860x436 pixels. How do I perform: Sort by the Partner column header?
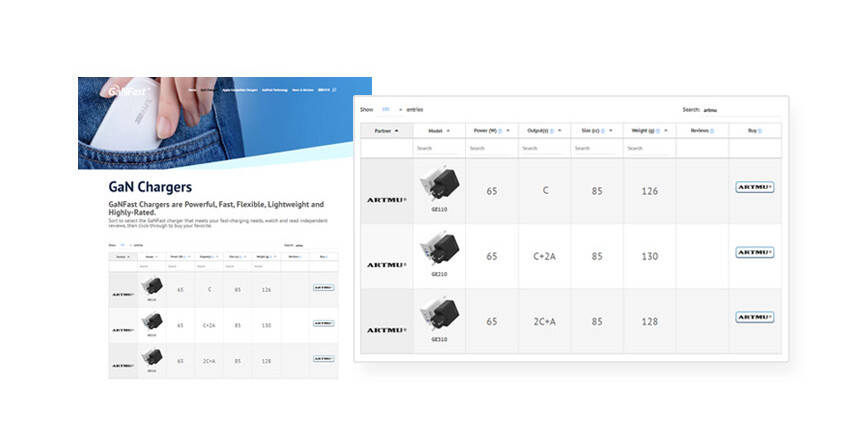tap(386, 130)
